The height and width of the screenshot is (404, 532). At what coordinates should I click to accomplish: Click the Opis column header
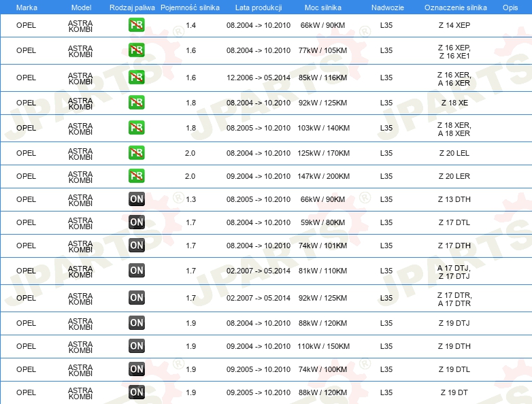510,7
